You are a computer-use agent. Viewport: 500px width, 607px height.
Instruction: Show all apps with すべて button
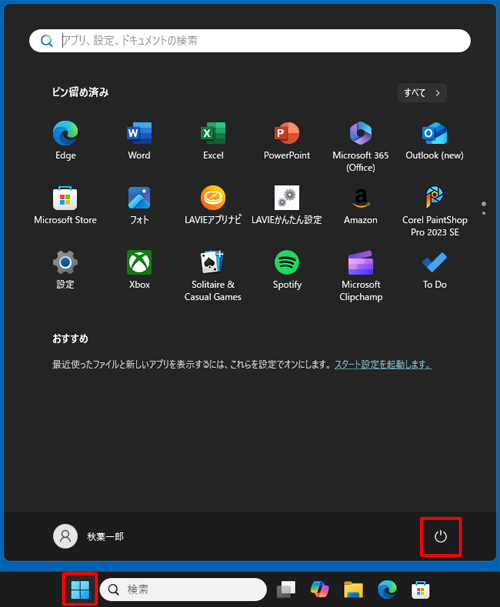tap(422, 93)
